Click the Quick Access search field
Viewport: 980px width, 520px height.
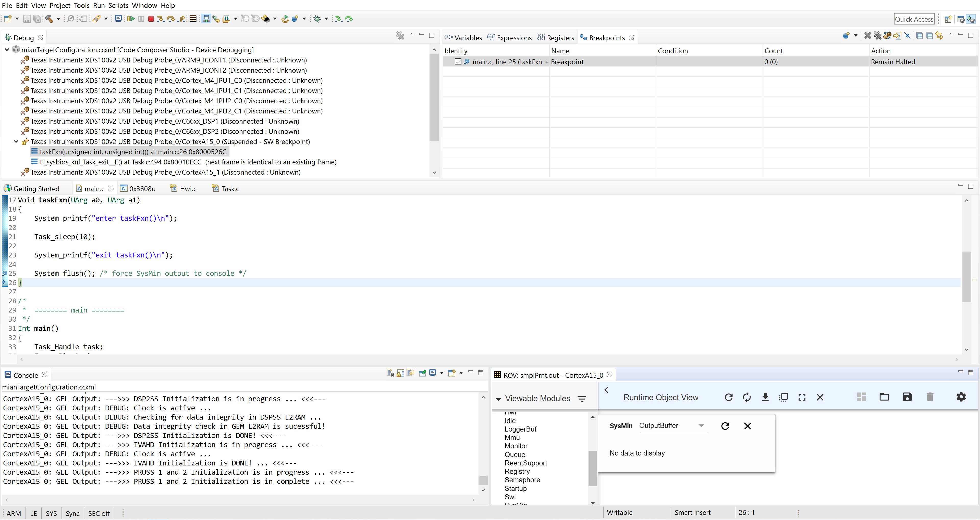click(x=914, y=19)
